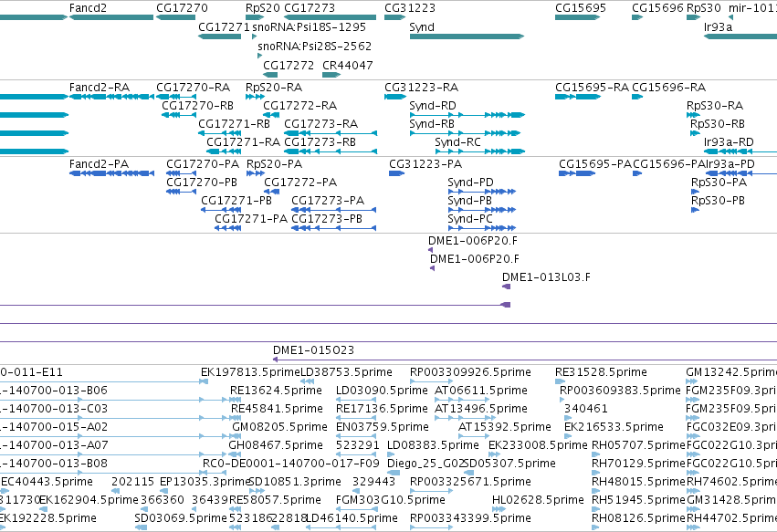Click the CG17270 gene label

[182, 8]
